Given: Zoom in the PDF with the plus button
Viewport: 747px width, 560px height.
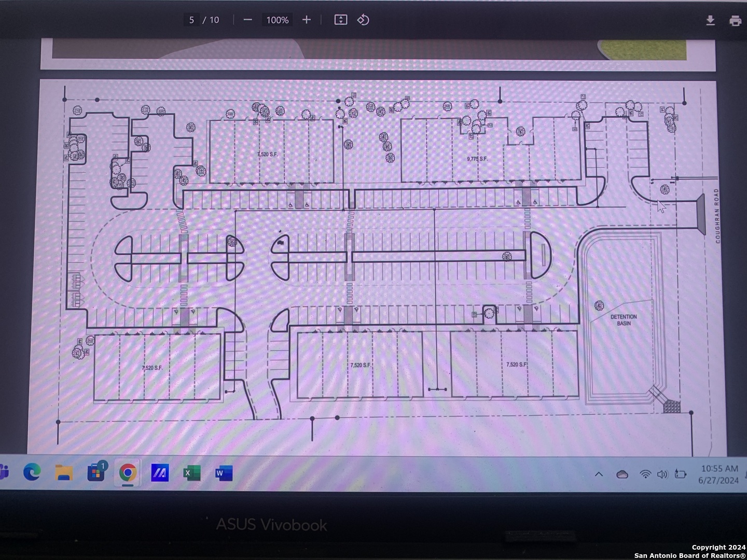Looking at the screenshot, I should point(307,20).
